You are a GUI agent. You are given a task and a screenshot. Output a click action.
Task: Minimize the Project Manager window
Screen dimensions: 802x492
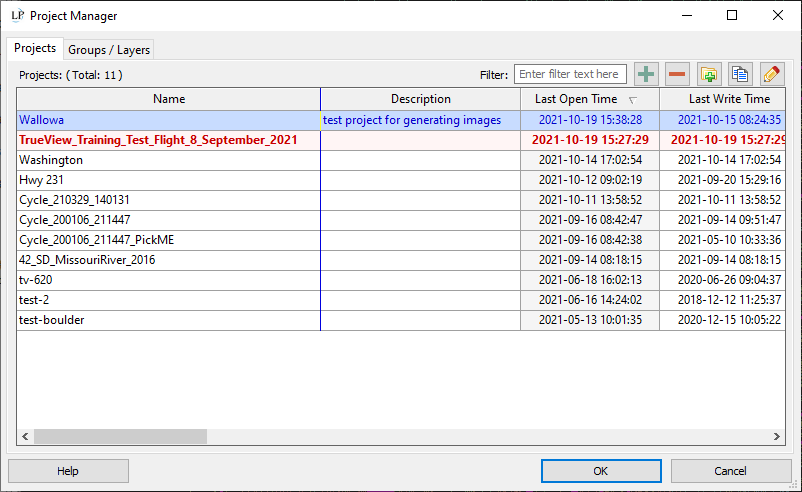click(687, 15)
